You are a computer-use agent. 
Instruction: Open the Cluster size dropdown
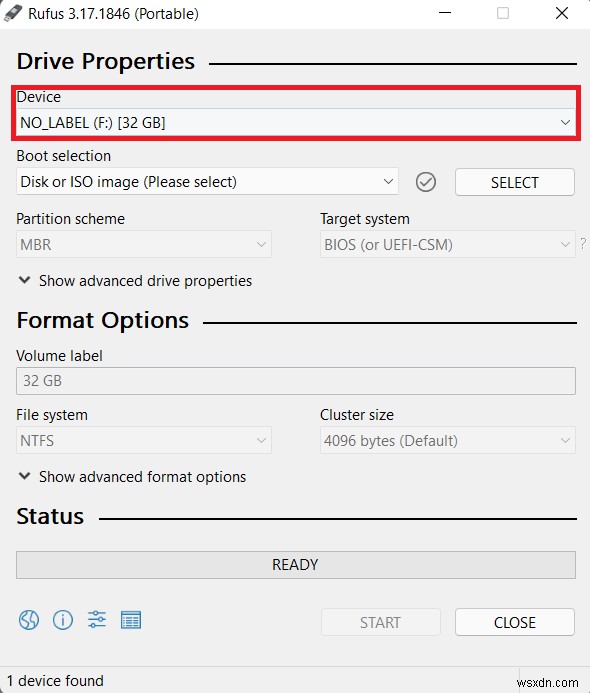coord(448,440)
